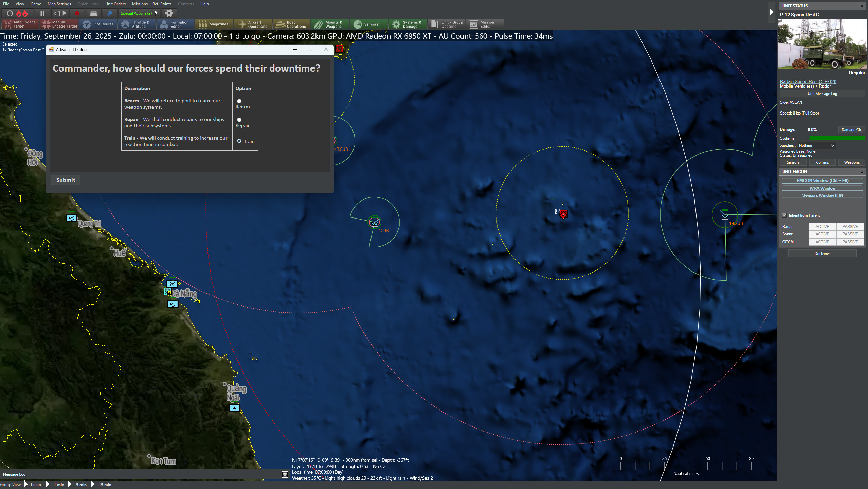868x489 pixels.
Task: Open the Boat Operations panel
Action: point(291,24)
